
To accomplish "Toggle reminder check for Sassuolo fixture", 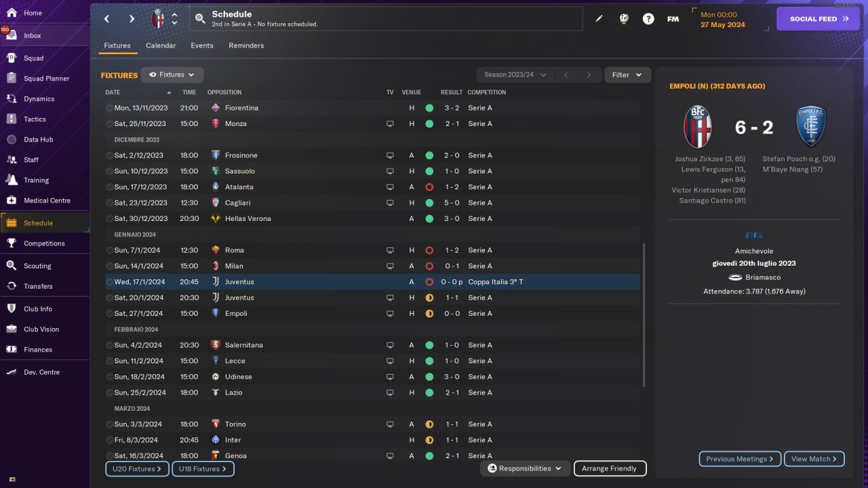I will click(109, 171).
